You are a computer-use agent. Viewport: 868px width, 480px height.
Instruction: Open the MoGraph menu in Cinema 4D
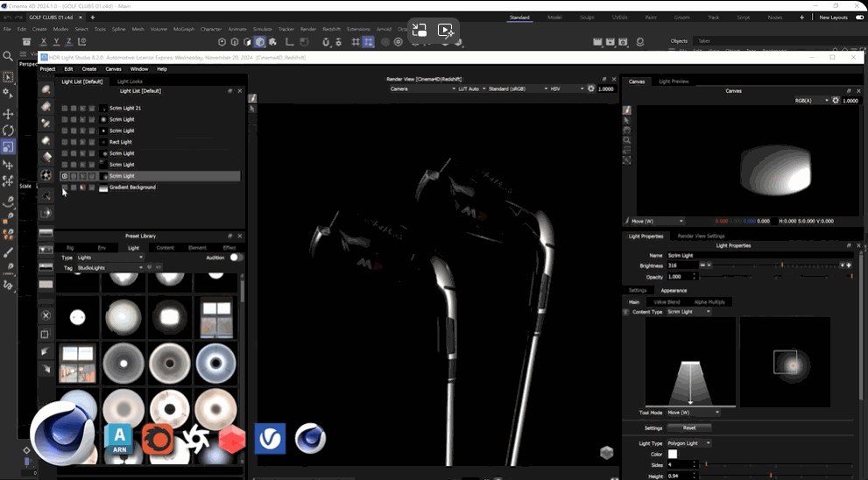click(184, 29)
